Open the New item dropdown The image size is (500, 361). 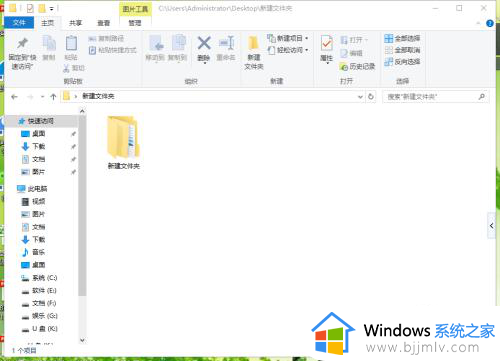click(x=288, y=38)
